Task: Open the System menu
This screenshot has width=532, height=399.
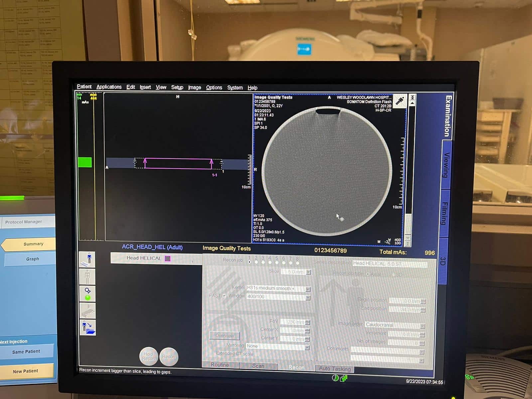Action: [235, 88]
